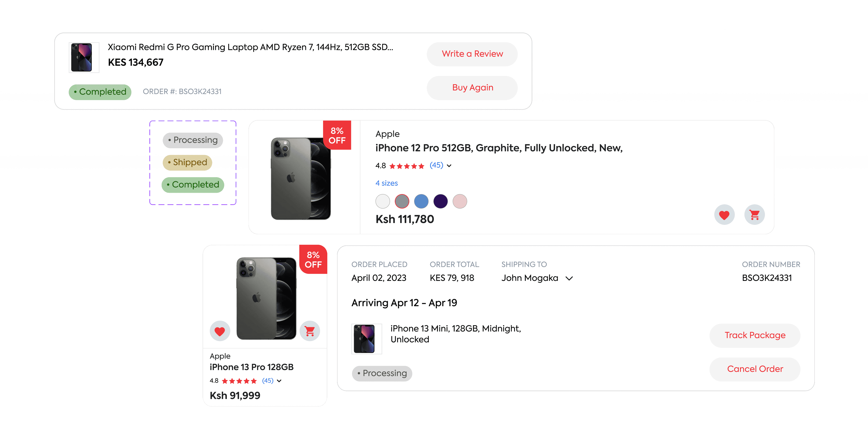
Task: Select the white color swatch
Action: (382, 202)
